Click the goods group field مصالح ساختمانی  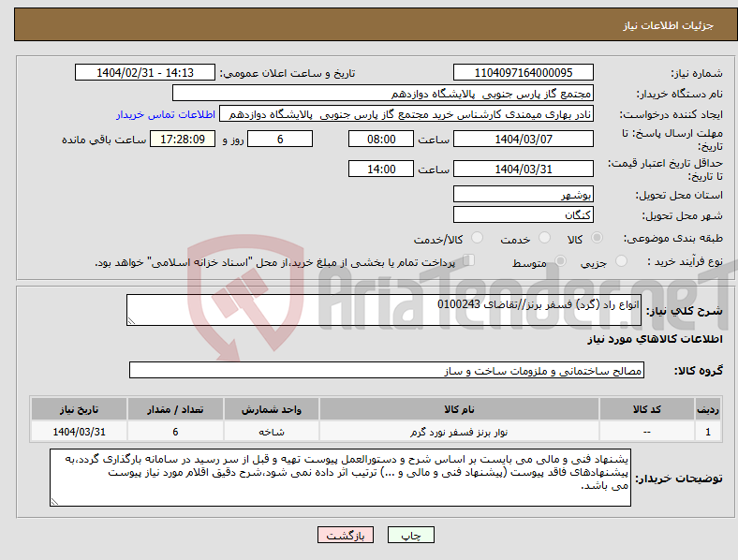tap(387, 370)
